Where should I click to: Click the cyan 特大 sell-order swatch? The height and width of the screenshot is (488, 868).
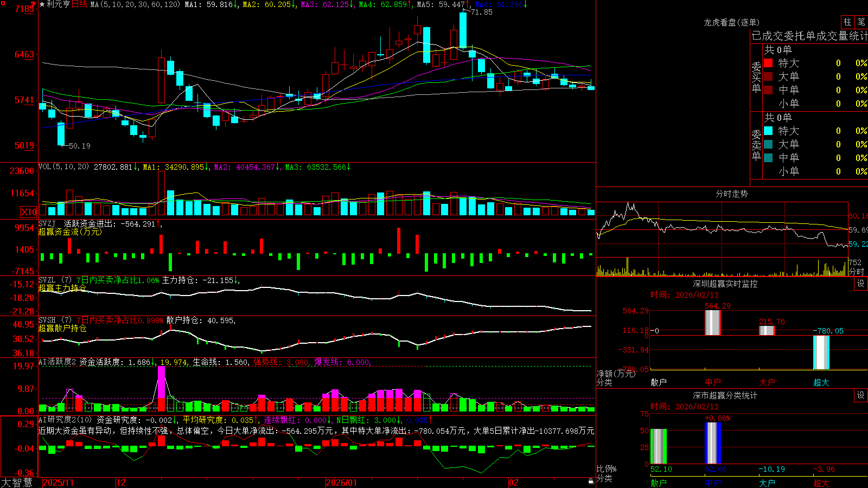tap(768, 131)
